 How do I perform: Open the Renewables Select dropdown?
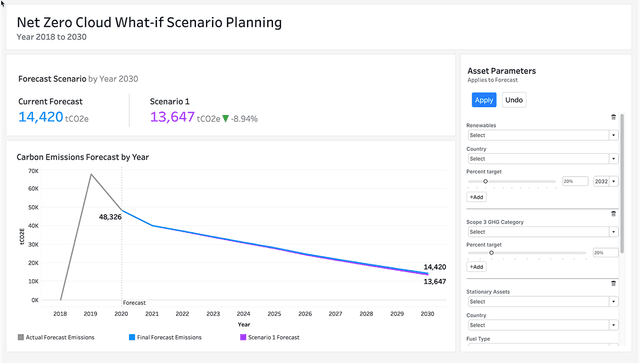[x=542, y=135]
